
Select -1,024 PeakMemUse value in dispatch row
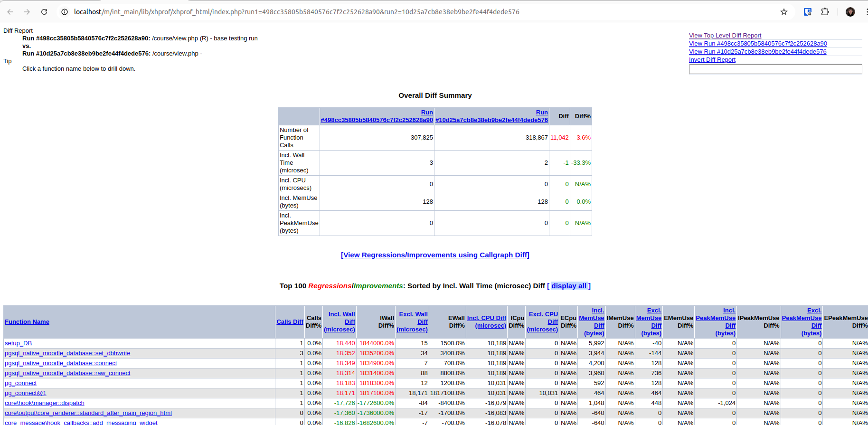pyautogui.click(x=726, y=403)
